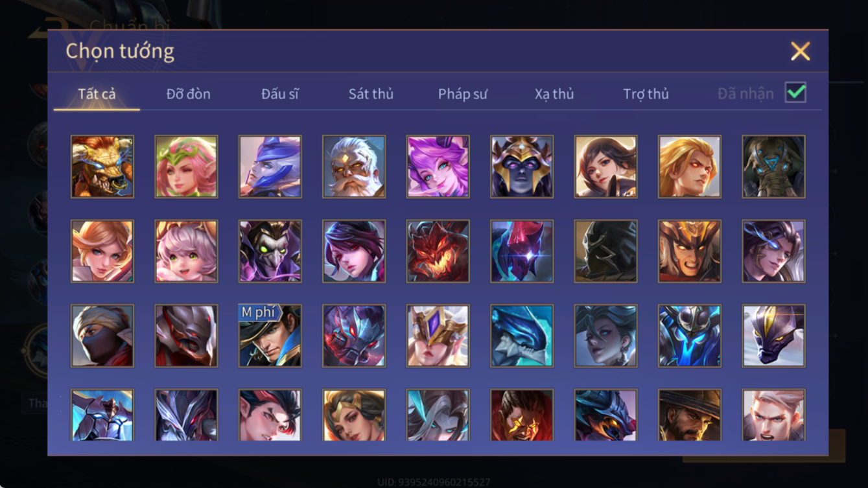Select the purple-haired girl hero portrait
The height and width of the screenshot is (488, 868).
pos(438,167)
